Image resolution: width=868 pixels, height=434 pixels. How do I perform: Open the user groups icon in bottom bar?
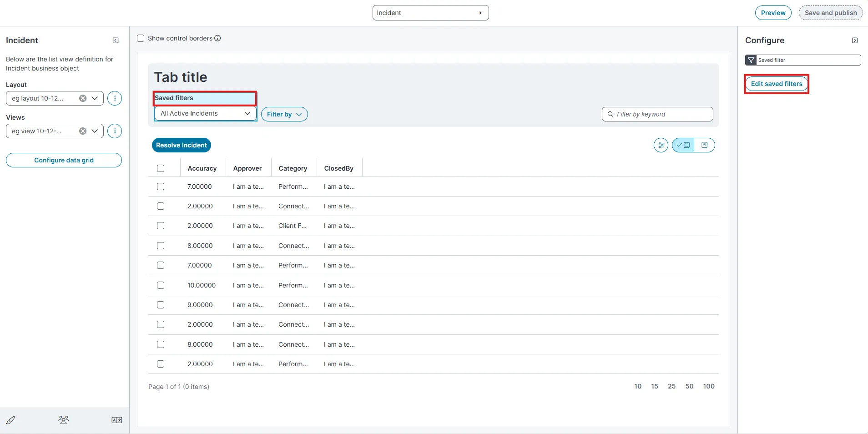[x=64, y=420]
